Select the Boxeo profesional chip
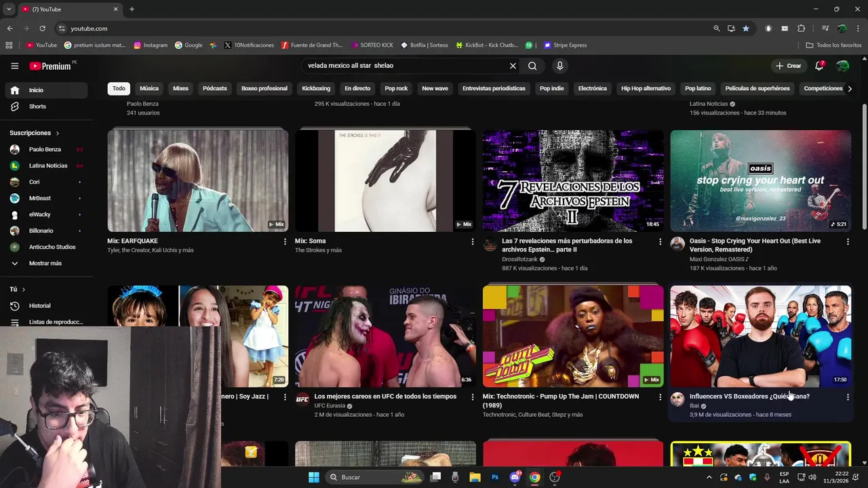This screenshot has width=868, height=488. click(264, 89)
